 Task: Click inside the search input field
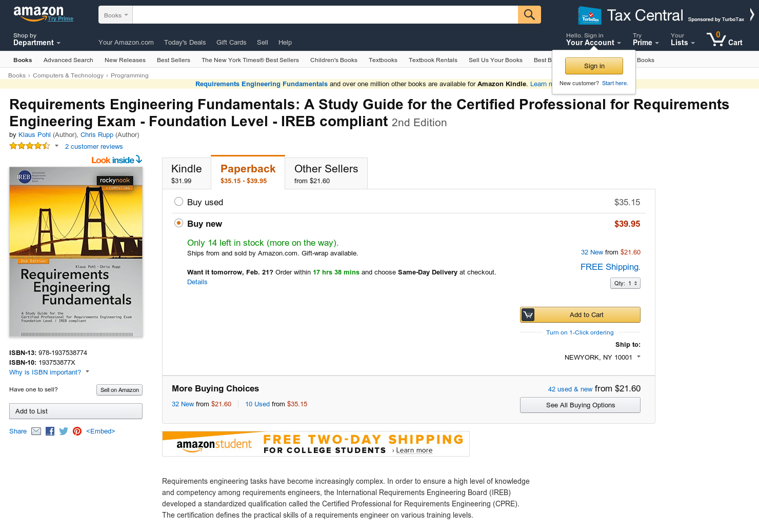(323, 14)
